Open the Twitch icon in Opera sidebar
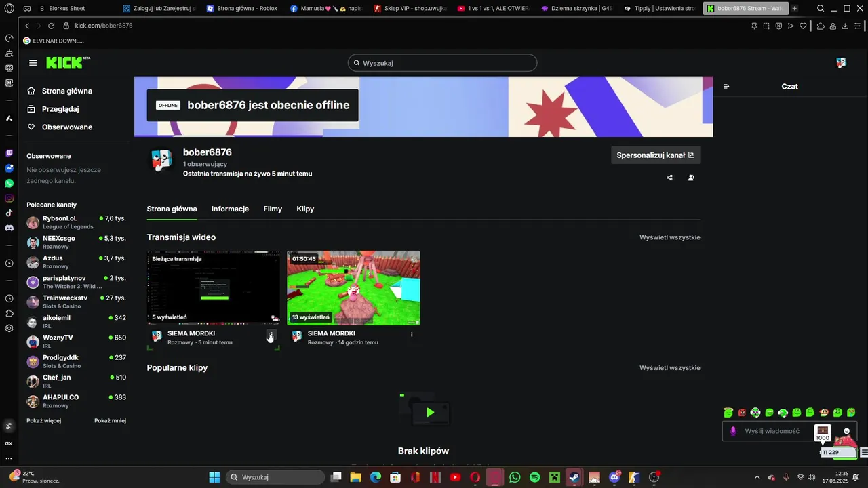 coord(9,153)
